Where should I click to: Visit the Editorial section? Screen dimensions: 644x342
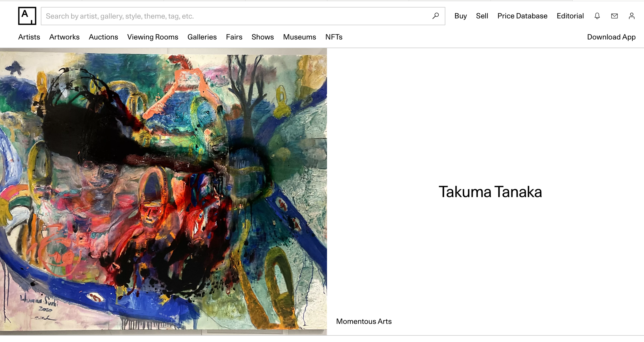(x=570, y=16)
